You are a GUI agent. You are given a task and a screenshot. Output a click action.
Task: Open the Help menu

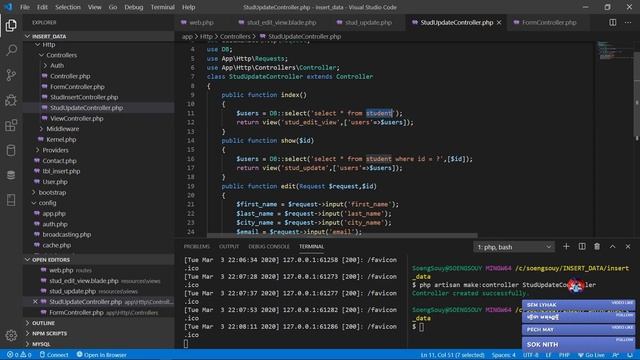point(189,7)
